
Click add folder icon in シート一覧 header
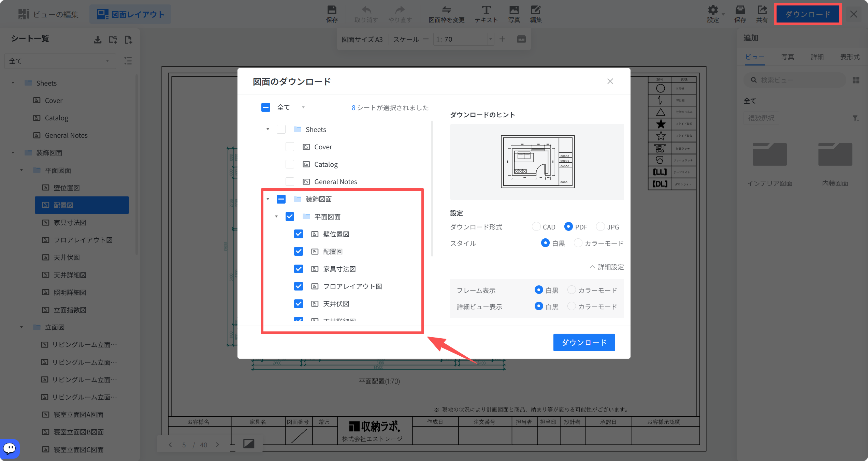pyautogui.click(x=113, y=40)
